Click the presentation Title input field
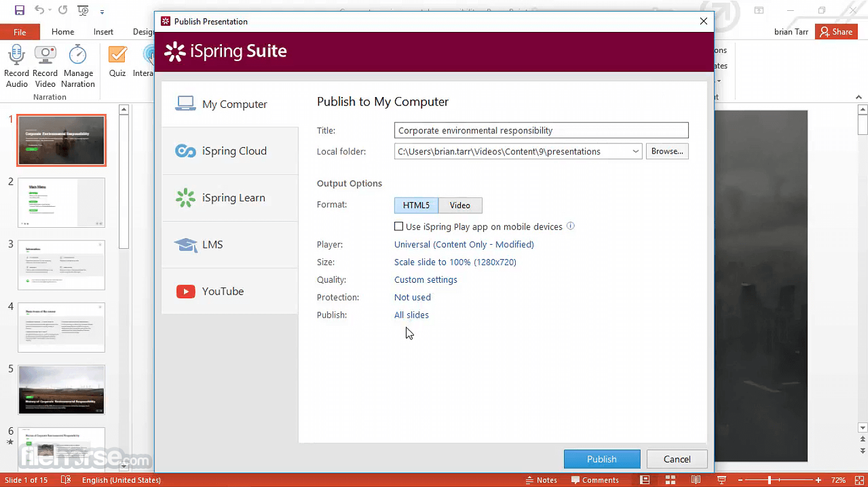Image resolution: width=868 pixels, height=487 pixels. pyautogui.click(x=541, y=130)
